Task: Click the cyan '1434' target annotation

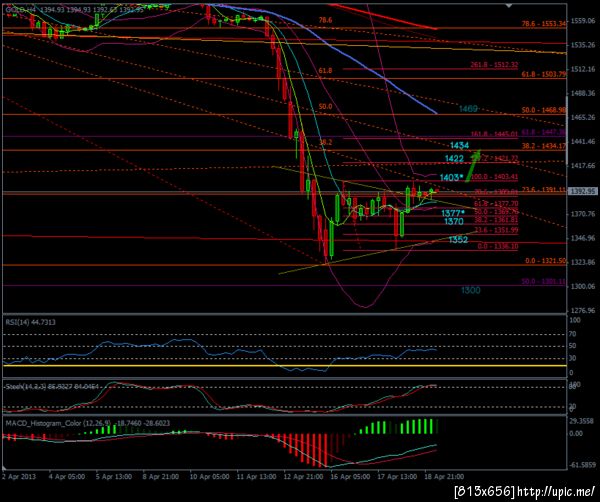Action: [x=459, y=145]
